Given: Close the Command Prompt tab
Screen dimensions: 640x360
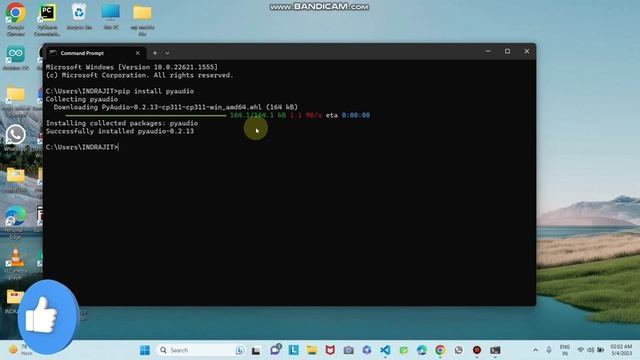Looking at the screenshot, I should (138, 53).
